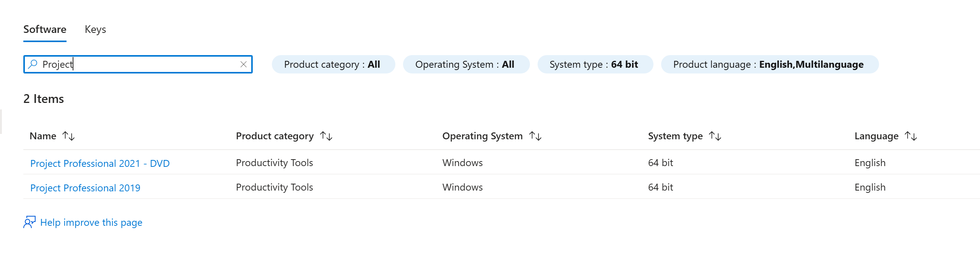Click the System type header text
This screenshot has height=256, width=980.
click(x=675, y=136)
